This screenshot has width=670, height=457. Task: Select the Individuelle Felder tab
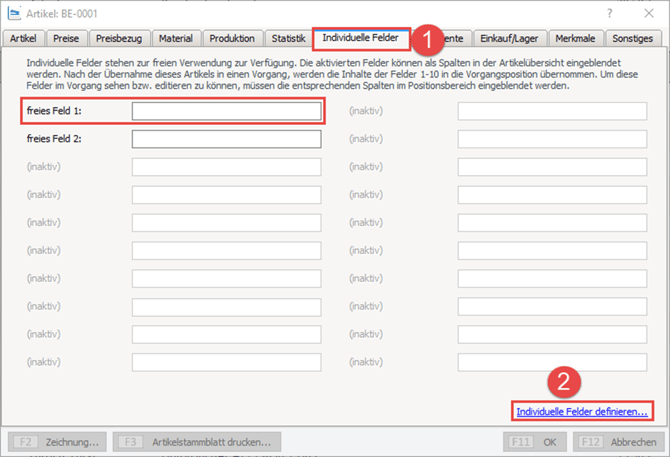(361, 39)
